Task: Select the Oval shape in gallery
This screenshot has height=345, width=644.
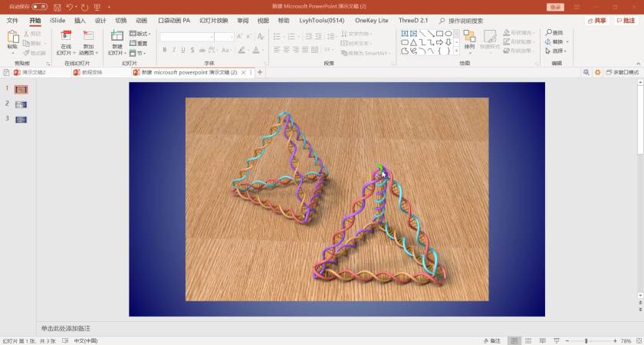Action: click(449, 33)
